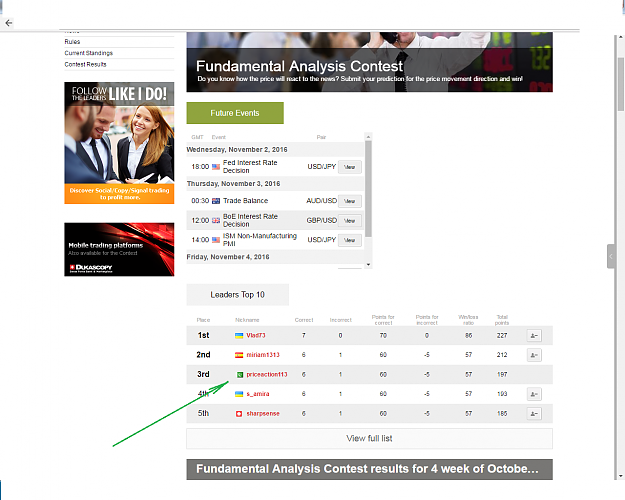This screenshot has width=625, height=500.
Task: Go back using the browser back arrow
Action: point(9,23)
